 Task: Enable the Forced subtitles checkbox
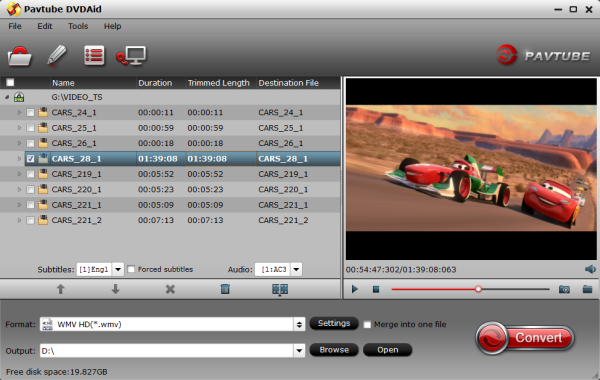[x=131, y=269]
